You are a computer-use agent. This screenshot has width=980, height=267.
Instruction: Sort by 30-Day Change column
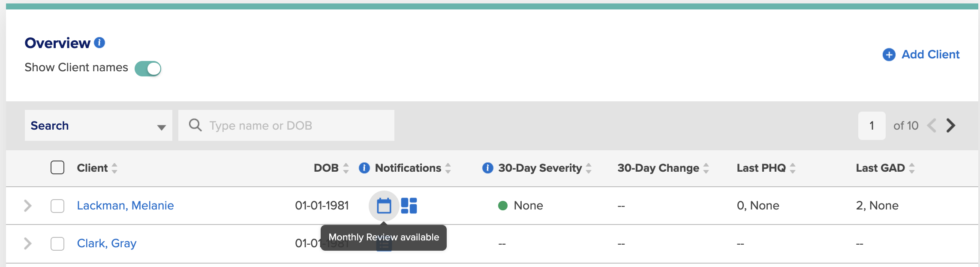706,168
